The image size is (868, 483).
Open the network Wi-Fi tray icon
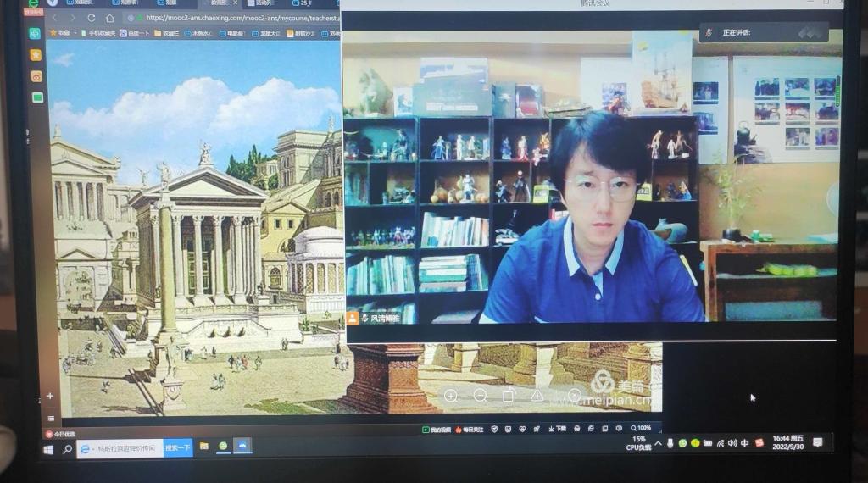click(721, 443)
